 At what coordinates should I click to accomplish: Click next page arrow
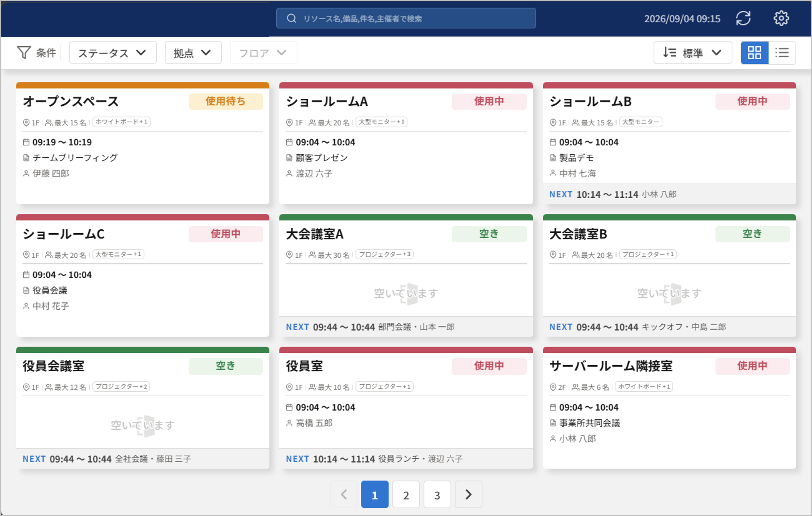pyautogui.click(x=468, y=495)
